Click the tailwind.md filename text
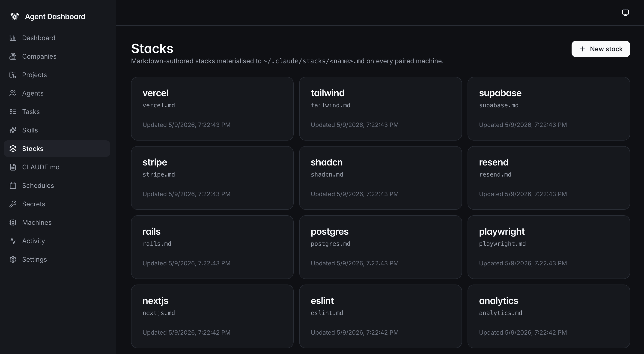Image resolution: width=644 pixels, height=354 pixels. [x=330, y=105]
